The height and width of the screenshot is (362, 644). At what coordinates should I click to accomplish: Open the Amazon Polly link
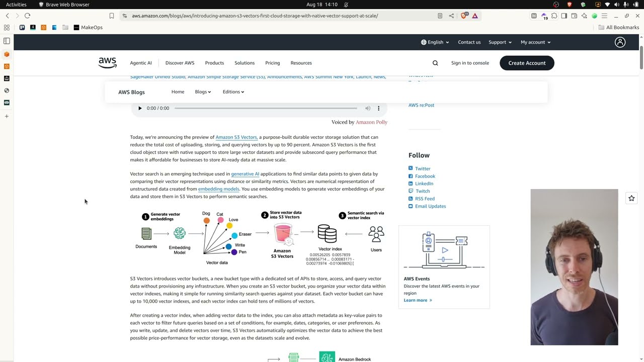coord(371,122)
